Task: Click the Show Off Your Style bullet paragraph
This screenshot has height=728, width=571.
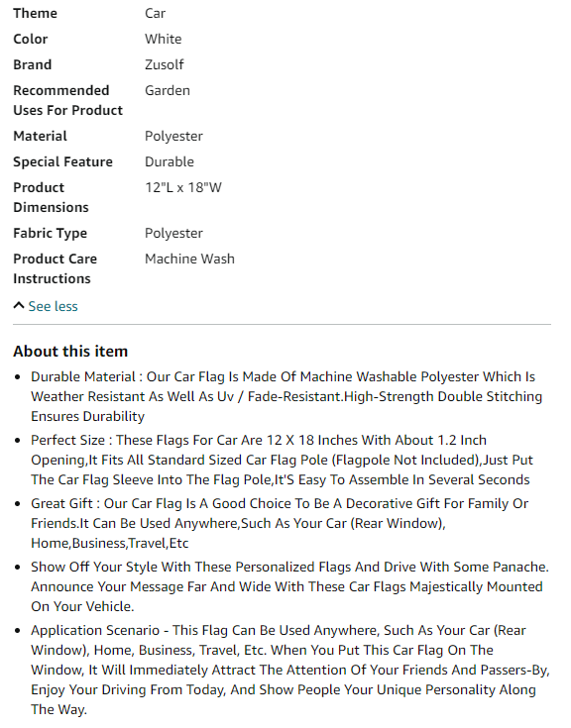Action: click(289, 586)
